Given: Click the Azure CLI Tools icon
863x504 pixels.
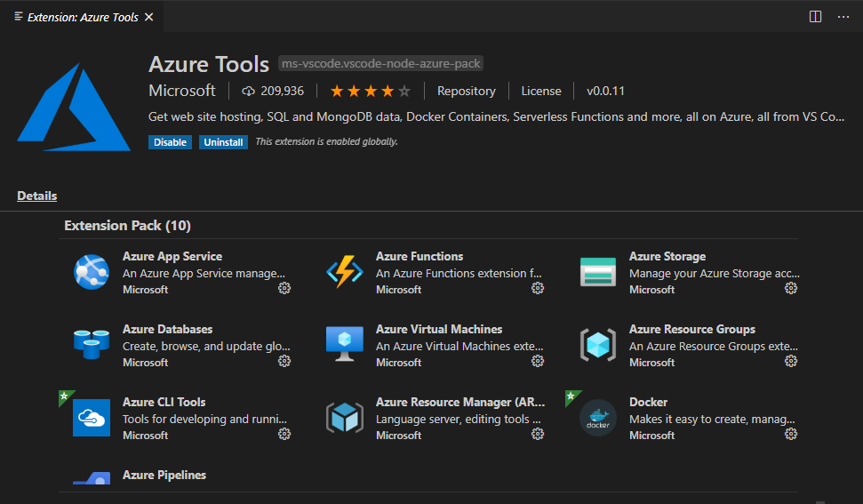Looking at the screenshot, I should (x=92, y=418).
